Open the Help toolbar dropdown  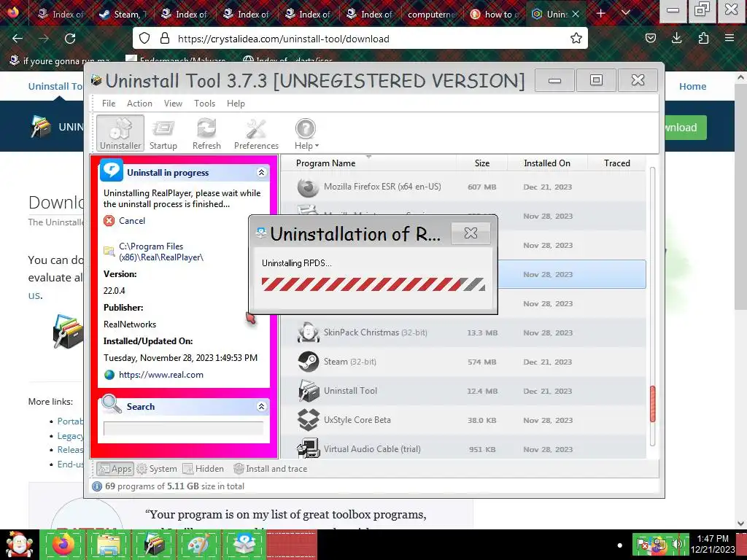tap(306, 134)
